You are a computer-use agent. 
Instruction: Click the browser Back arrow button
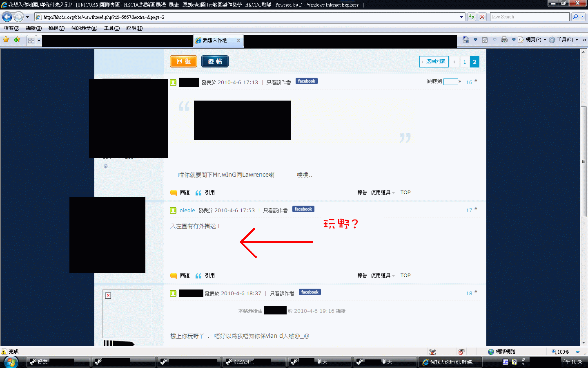pos(7,17)
